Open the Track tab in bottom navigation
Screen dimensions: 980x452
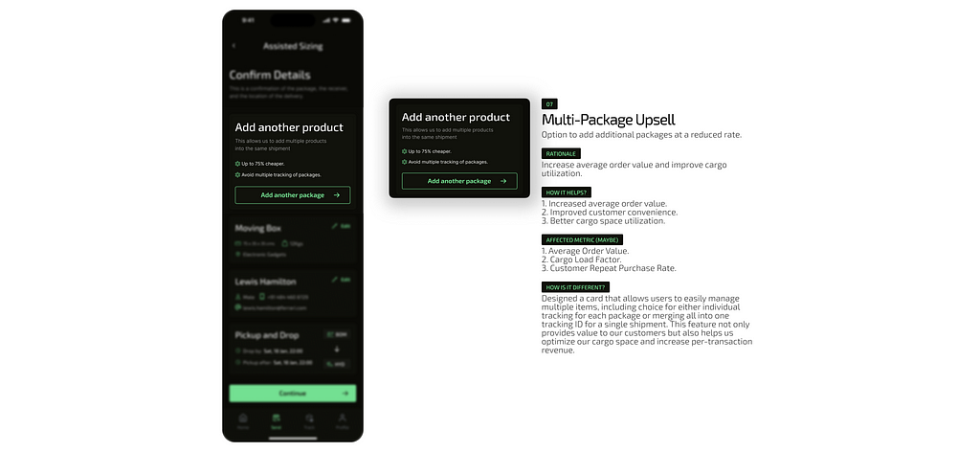coord(309,420)
